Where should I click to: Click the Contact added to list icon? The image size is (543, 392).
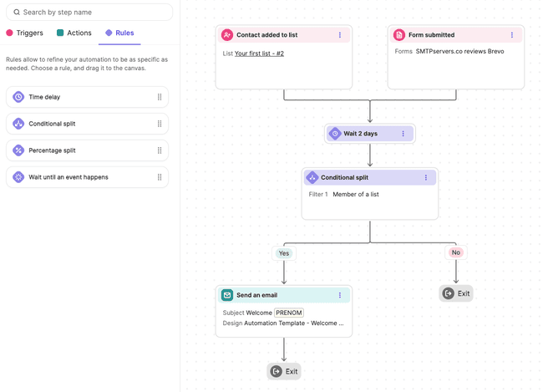227,35
